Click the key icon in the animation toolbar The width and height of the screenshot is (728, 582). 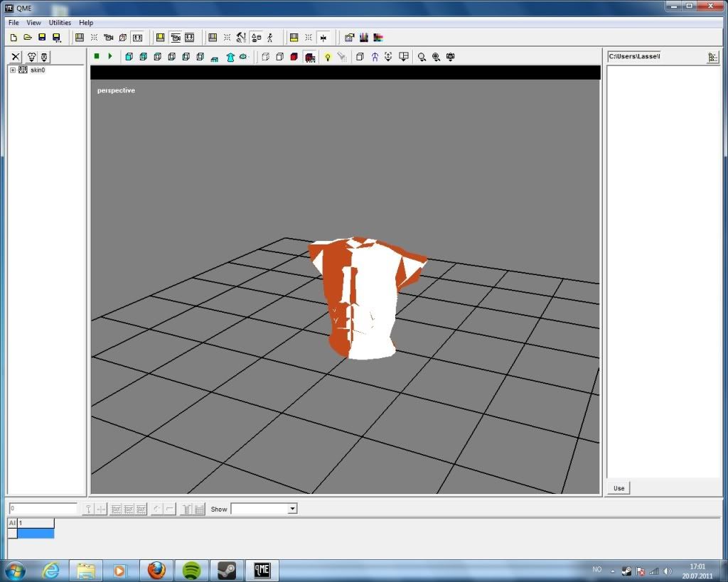tap(87, 509)
